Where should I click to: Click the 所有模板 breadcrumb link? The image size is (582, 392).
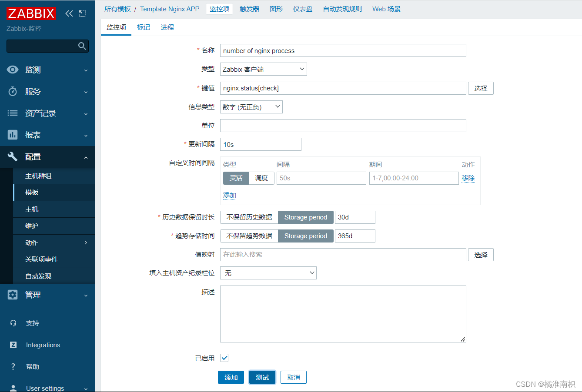(117, 9)
